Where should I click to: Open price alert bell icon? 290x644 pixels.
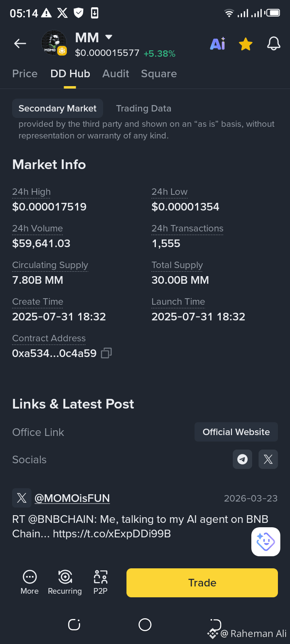click(273, 43)
